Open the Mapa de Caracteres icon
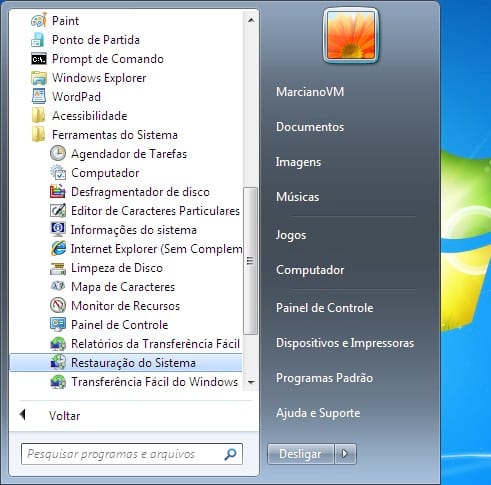The width and height of the screenshot is (491, 485). [58, 286]
